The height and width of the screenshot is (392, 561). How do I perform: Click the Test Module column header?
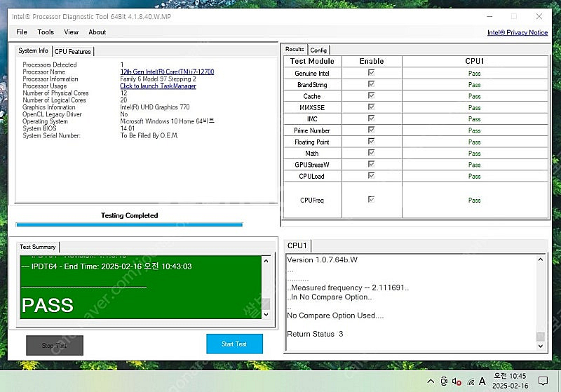coord(312,61)
